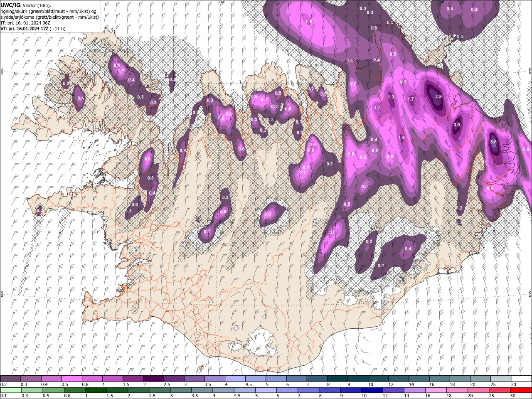Click the bright pink 0.5–0.8 swatch in upper legend
The width and height of the screenshot is (532, 399).
click(71, 379)
